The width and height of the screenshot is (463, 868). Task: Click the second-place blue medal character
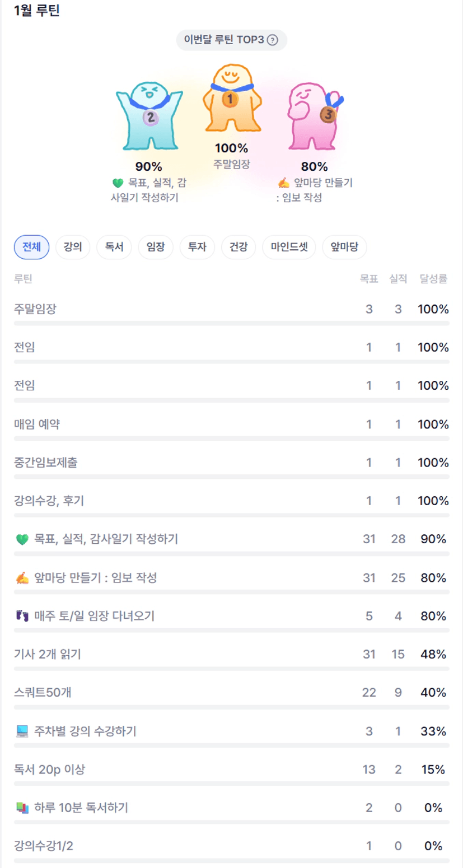[149, 116]
